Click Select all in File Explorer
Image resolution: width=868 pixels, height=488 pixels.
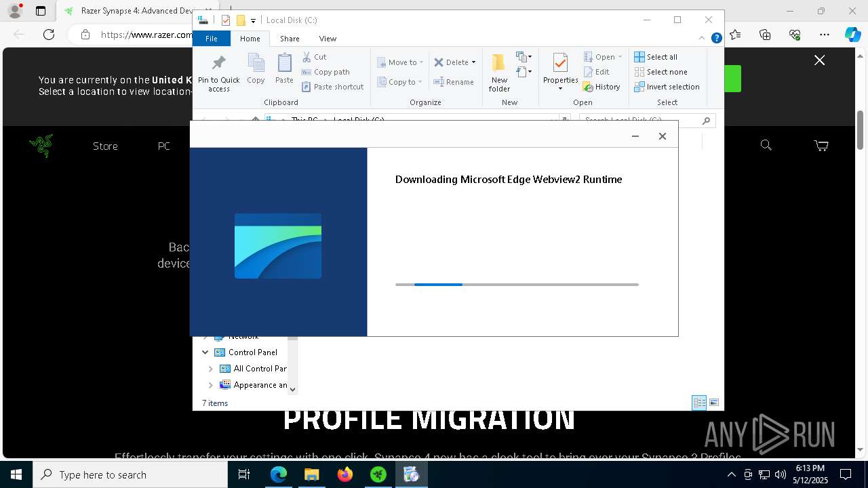pyautogui.click(x=656, y=57)
